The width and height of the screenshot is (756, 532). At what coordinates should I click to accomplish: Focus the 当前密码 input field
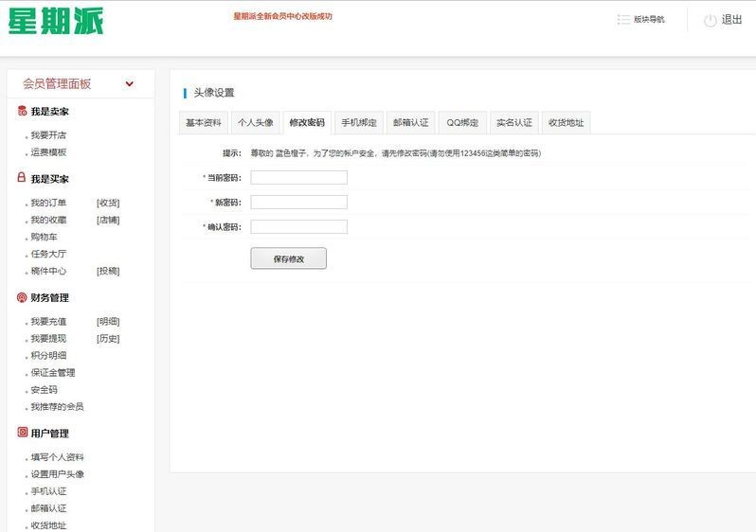pos(298,178)
